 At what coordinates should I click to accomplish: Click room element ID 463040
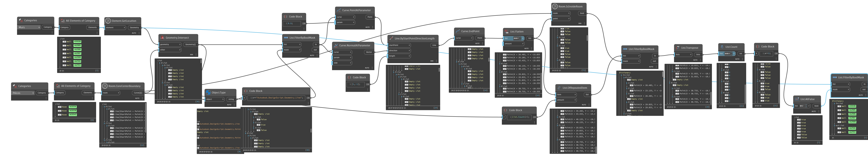(73, 115)
